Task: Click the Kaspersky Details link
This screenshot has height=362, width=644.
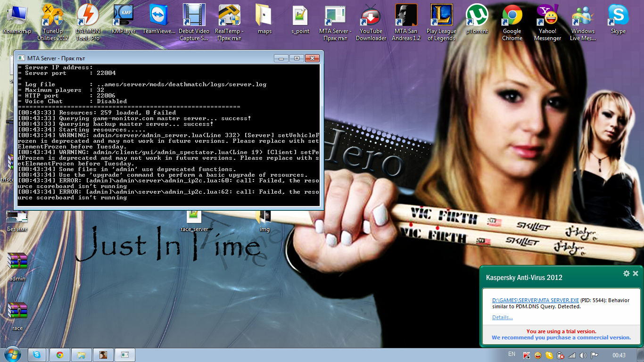Action: click(x=502, y=317)
